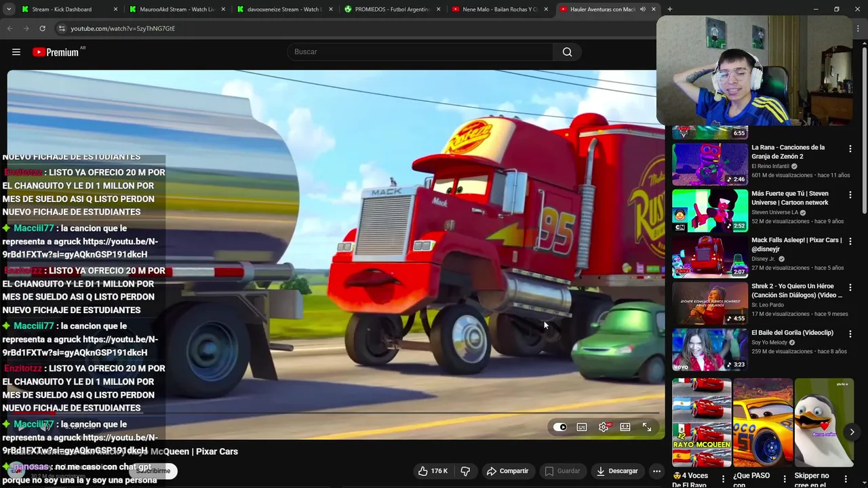Close the Nene Malo tab
868x488 pixels.
pyautogui.click(x=546, y=9)
